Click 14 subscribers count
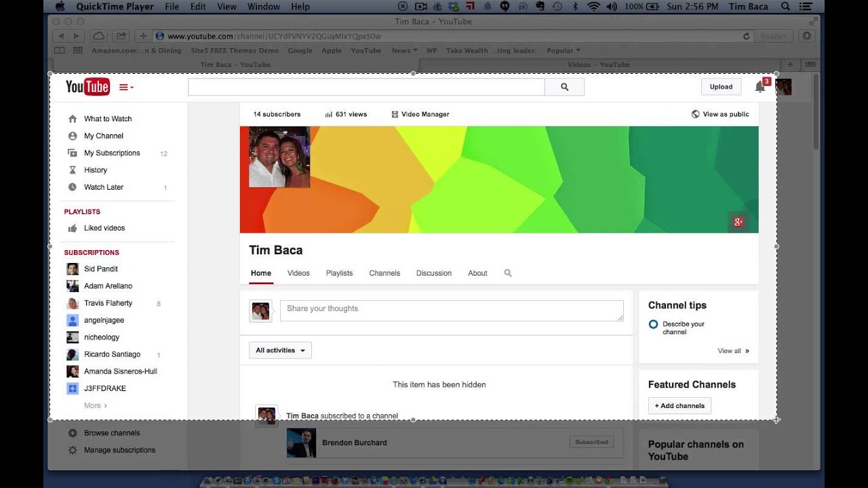868x488 pixels. coord(277,114)
